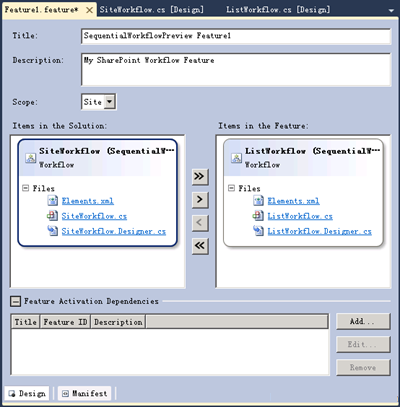The height and width of the screenshot is (407, 400).
Task: Click the single right arrow move button
Action: coord(200,200)
